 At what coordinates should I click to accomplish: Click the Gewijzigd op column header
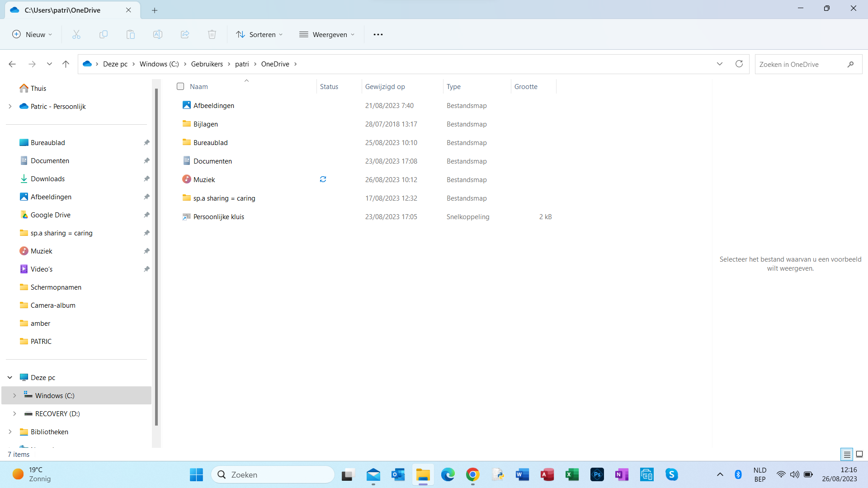pyautogui.click(x=385, y=86)
